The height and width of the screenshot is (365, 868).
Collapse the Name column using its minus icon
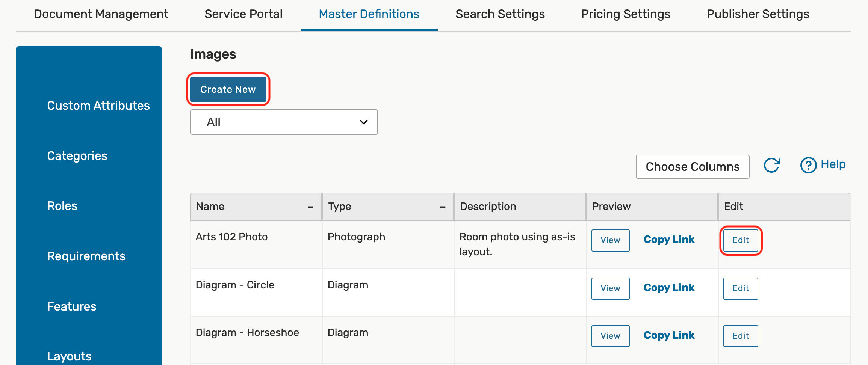[x=311, y=207]
